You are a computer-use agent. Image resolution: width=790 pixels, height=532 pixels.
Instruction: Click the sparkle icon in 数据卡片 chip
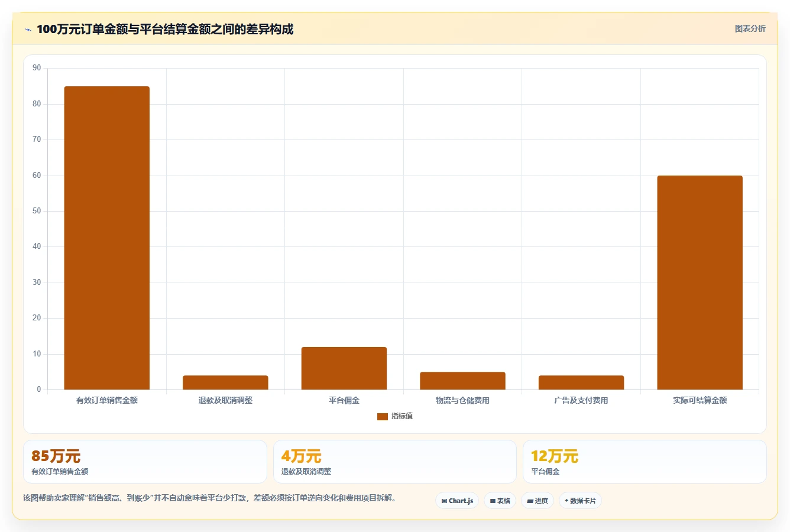pos(566,501)
